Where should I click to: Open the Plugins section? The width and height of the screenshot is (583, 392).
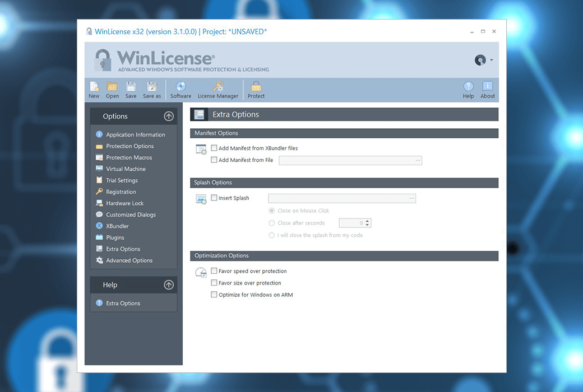114,237
